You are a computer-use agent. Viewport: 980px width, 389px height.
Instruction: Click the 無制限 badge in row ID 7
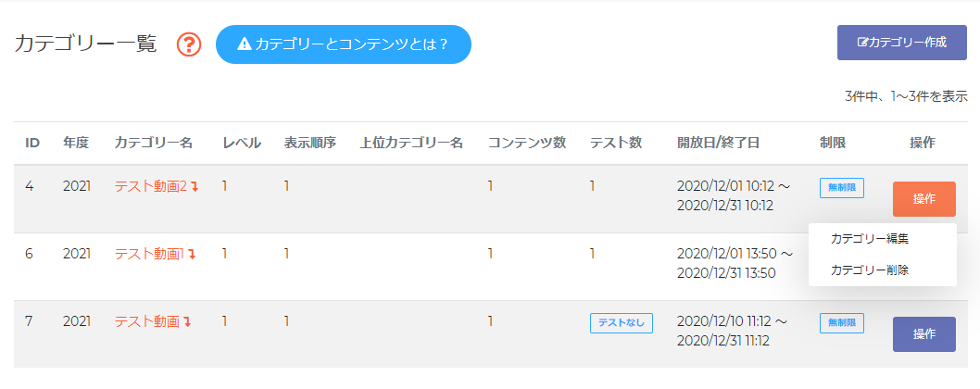tap(841, 322)
